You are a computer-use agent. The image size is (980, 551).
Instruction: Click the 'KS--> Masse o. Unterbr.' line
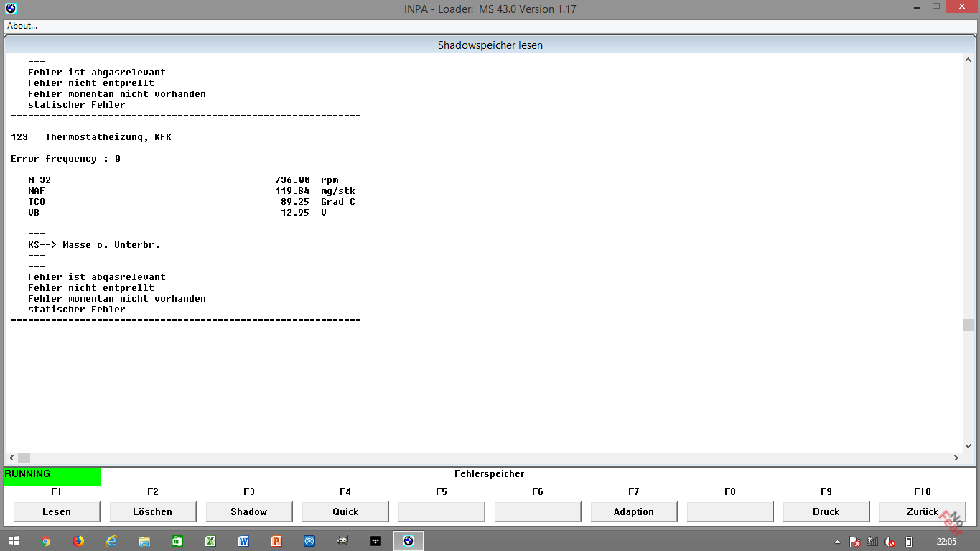(94, 245)
